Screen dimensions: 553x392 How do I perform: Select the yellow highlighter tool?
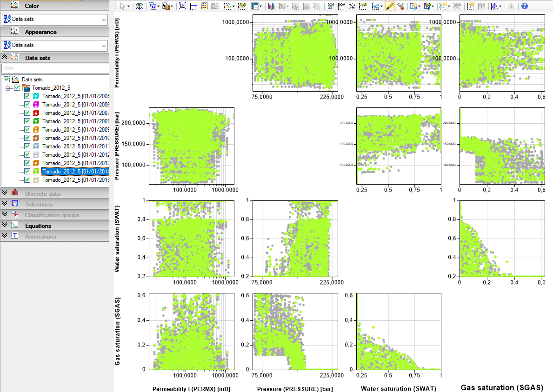[x=389, y=6]
